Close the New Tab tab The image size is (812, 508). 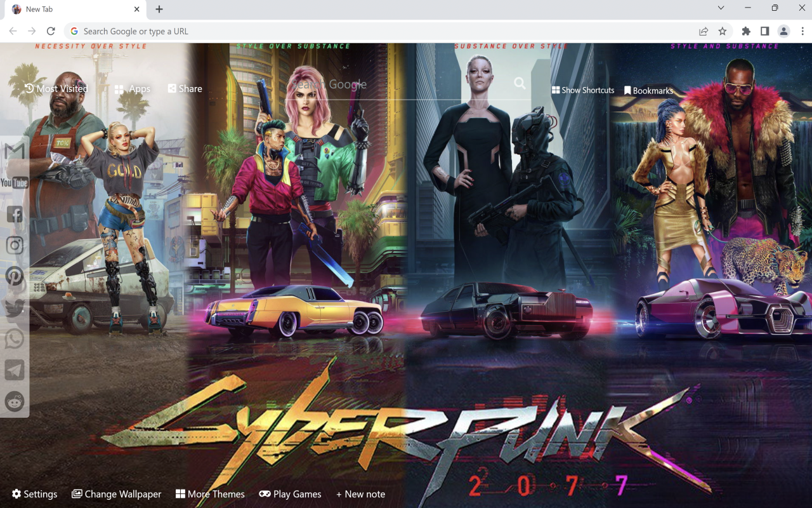click(136, 10)
